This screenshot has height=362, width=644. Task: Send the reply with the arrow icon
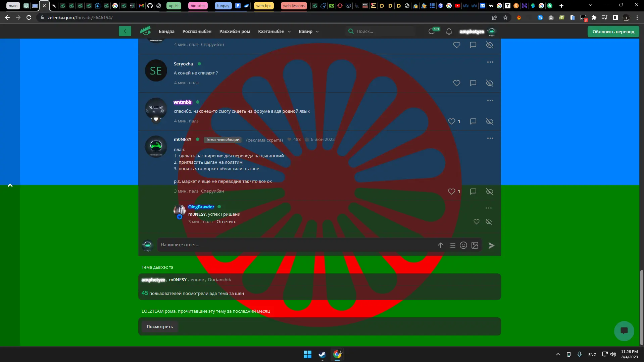(491, 246)
